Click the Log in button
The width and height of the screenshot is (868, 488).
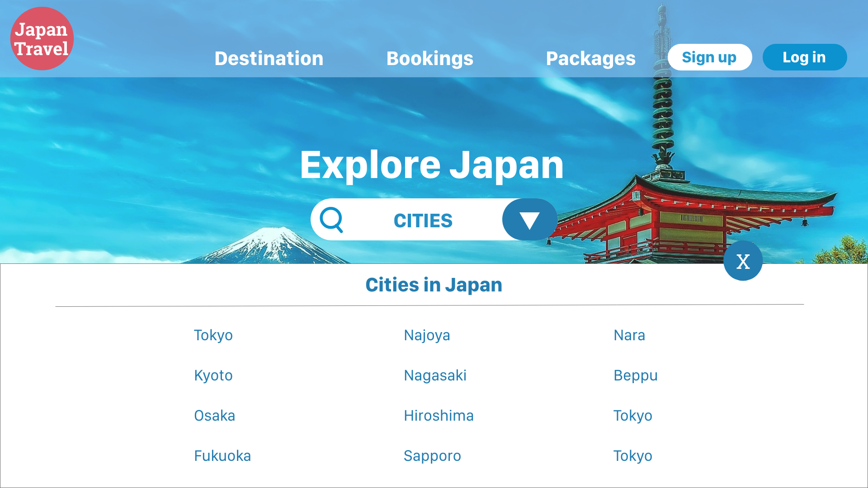coord(805,57)
